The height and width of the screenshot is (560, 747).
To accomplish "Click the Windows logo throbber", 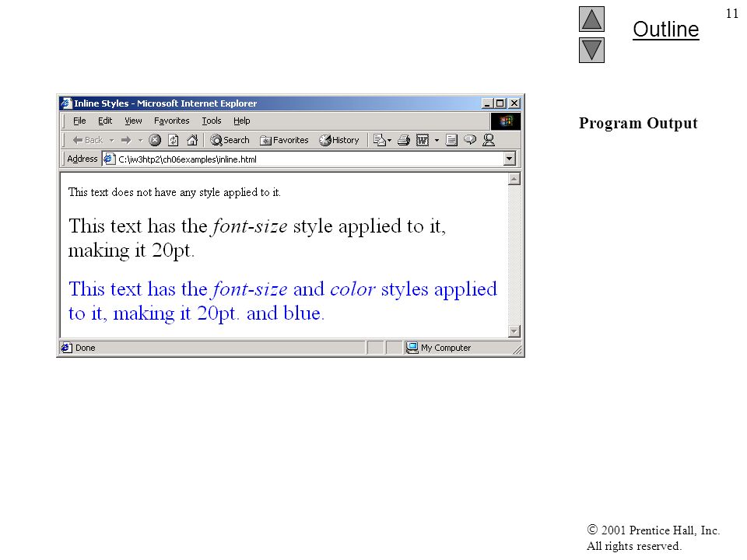I will pyautogui.click(x=506, y=121).
